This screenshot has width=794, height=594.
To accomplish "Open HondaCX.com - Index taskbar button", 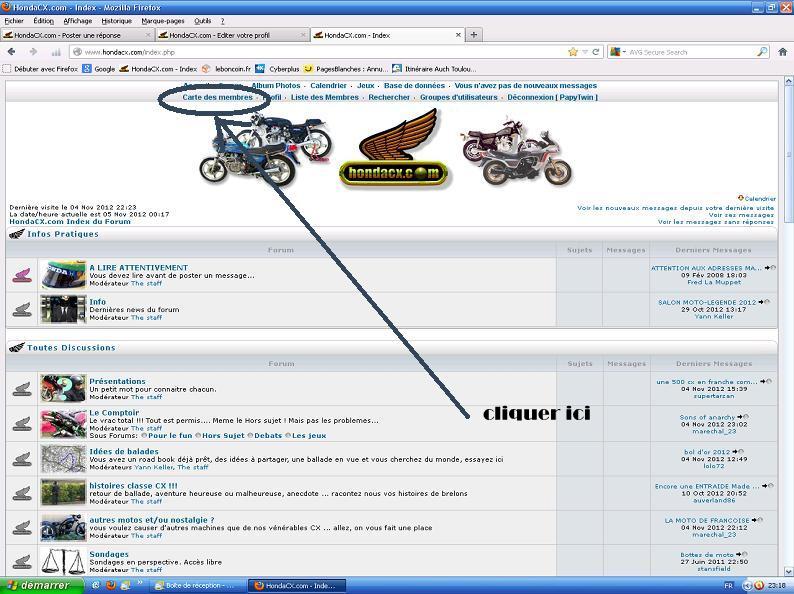I will click(298, 585).
